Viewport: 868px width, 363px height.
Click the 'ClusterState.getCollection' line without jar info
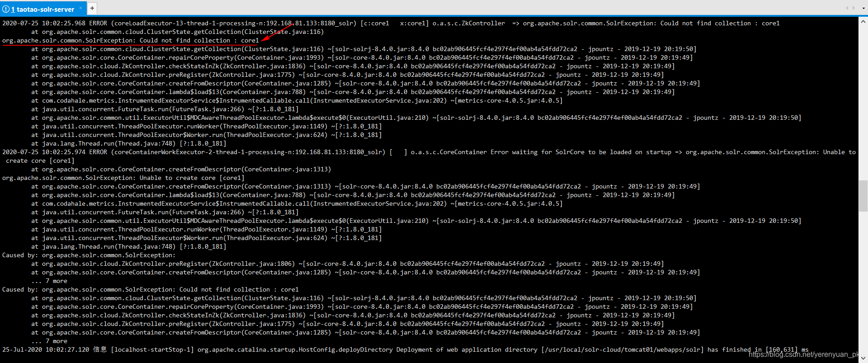pyautogui.click(x=178, y=32)
